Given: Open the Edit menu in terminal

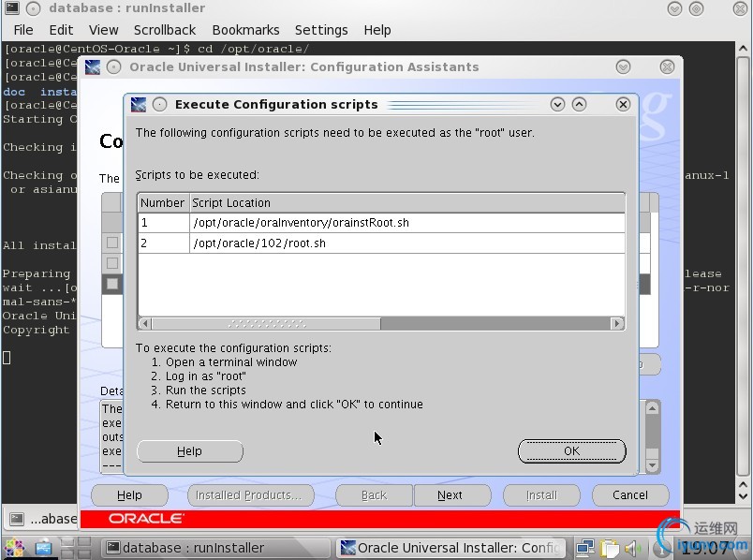Looking at the screenshot, I should pyautogui.click(x=61, y=30).
